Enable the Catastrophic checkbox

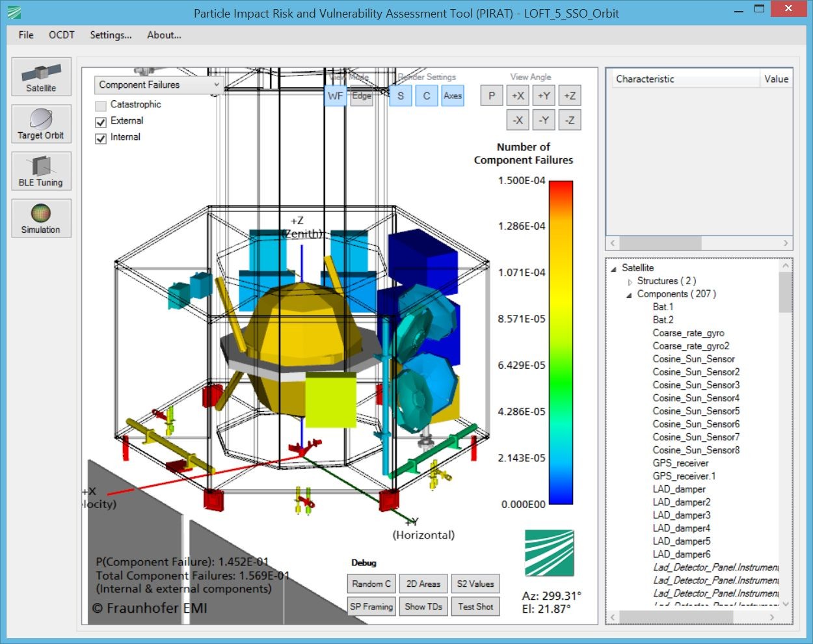101,105
